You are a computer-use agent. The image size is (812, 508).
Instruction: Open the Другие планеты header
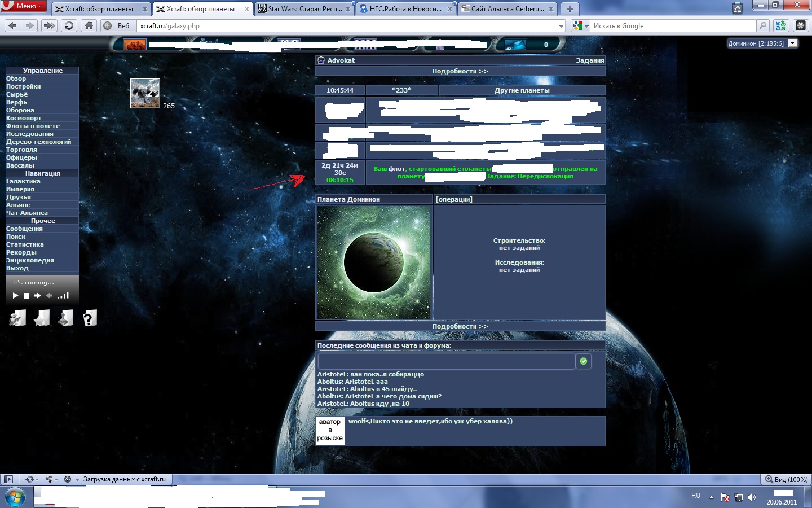(522, 90)
